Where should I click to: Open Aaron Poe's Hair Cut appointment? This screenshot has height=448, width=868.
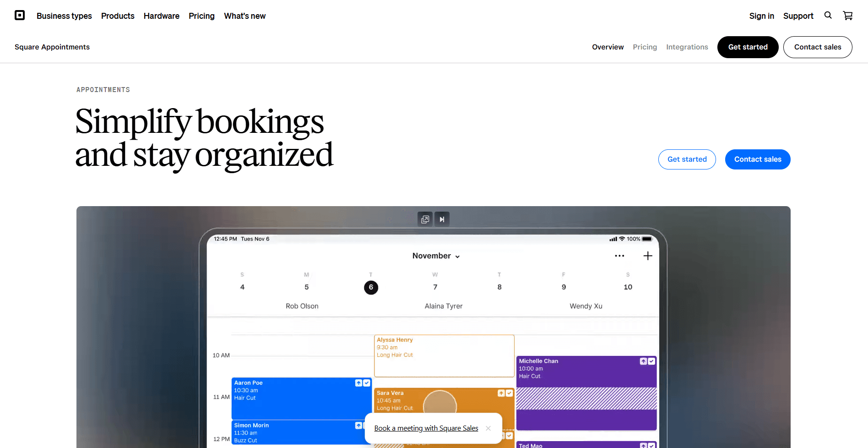(x=302, y=399)
